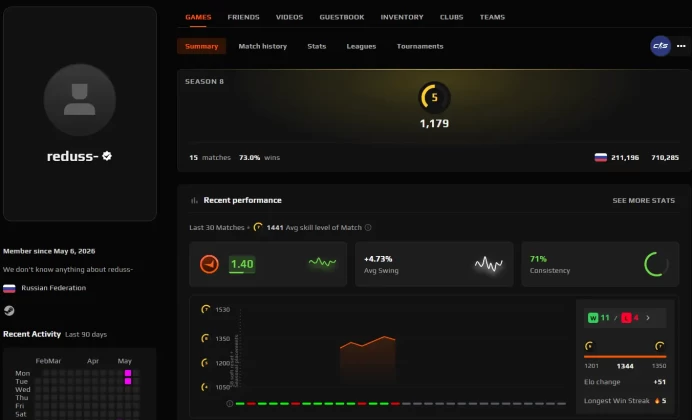Click the 73.0% wins stat
692x420 pixels.
point(259,158)
